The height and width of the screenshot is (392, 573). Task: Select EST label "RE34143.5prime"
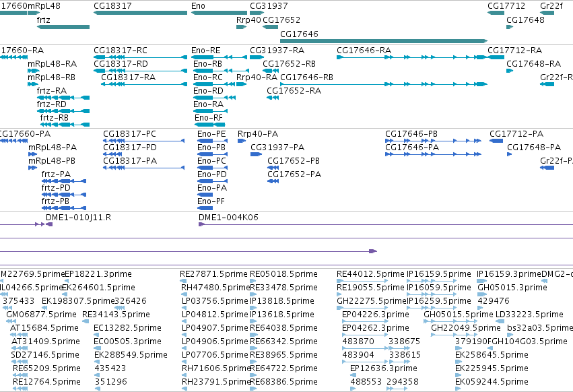116,315
